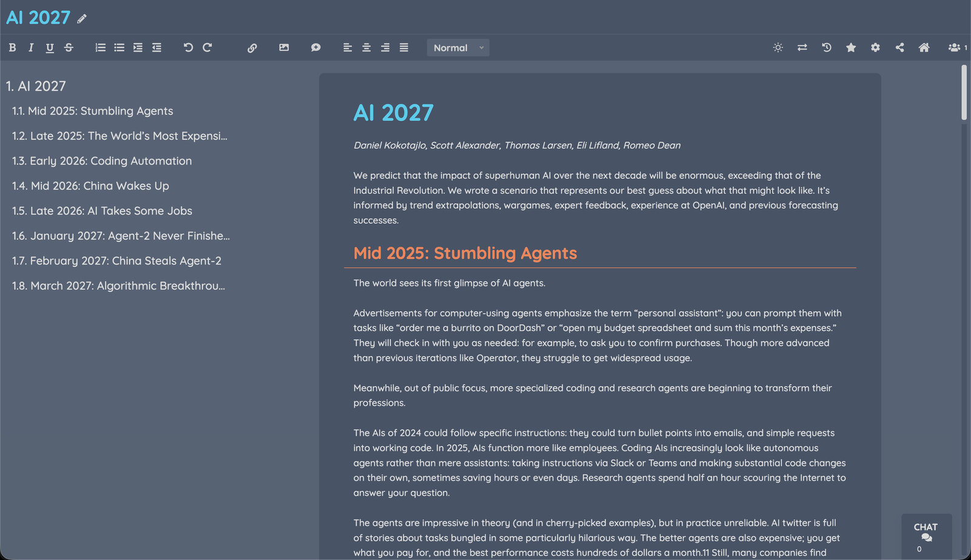Toggle light/dark theme with the sun icon
971x560 pixels.
[777, 47]
